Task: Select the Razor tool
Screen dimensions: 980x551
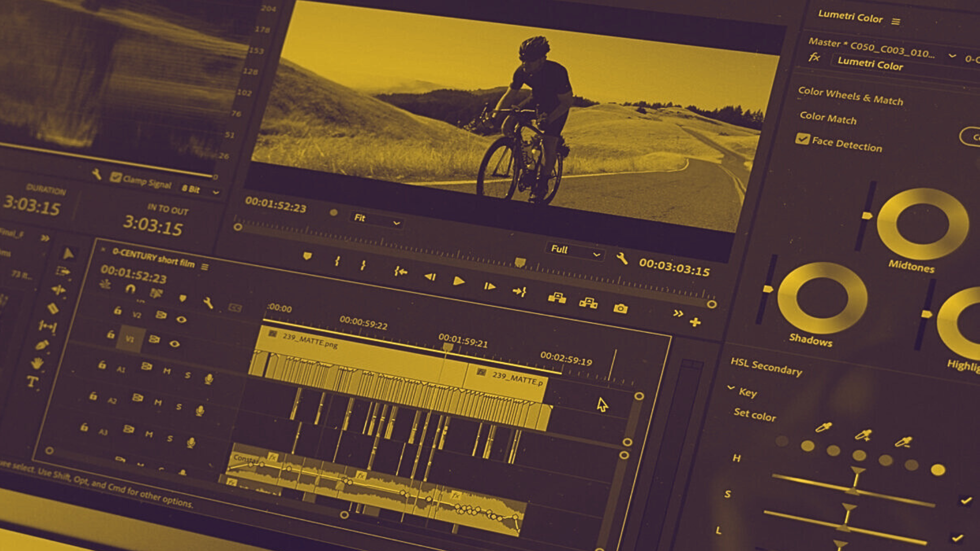Action: pos(53,308)
